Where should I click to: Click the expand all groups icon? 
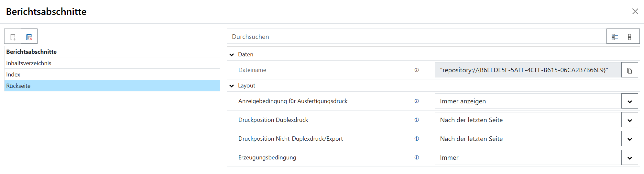615,37
